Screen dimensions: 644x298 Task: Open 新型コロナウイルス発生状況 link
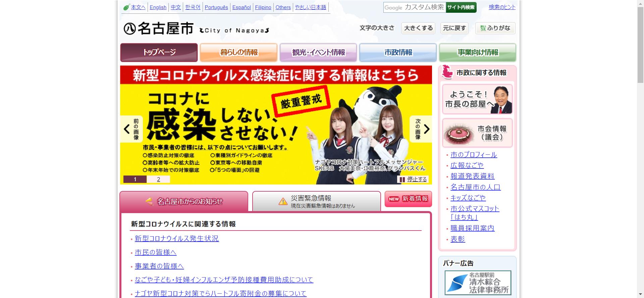(177, 239)
